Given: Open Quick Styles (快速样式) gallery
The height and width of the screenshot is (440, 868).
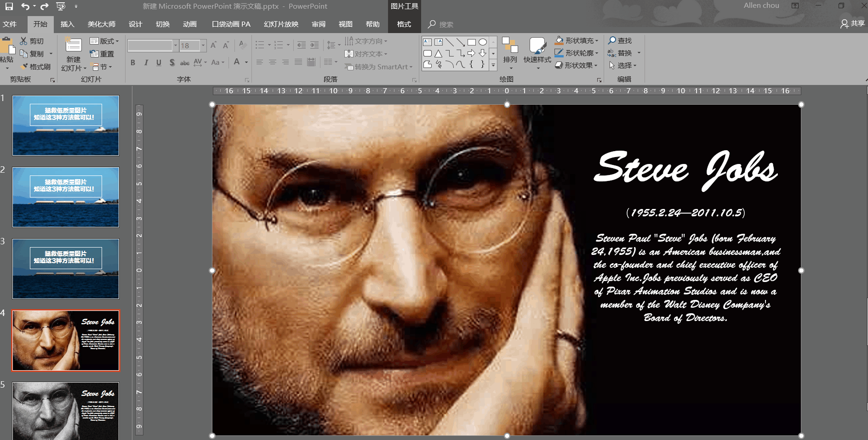Looking at the screenshot, I should coord(537,53).
